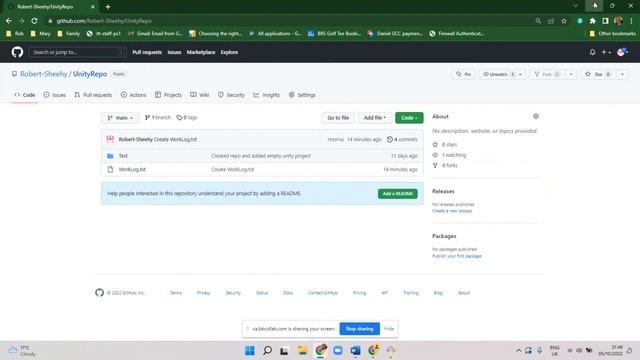Go to the Actions tab

point(133,95)
